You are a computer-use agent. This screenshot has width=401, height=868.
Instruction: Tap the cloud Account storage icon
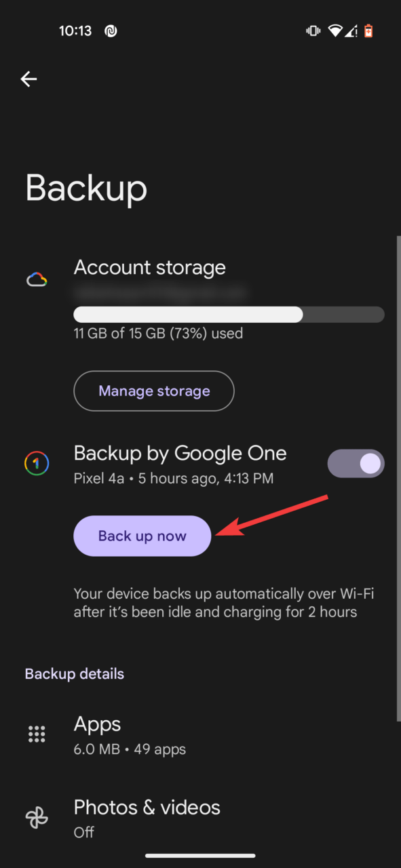pyautogui.click(x=37, y=278)
